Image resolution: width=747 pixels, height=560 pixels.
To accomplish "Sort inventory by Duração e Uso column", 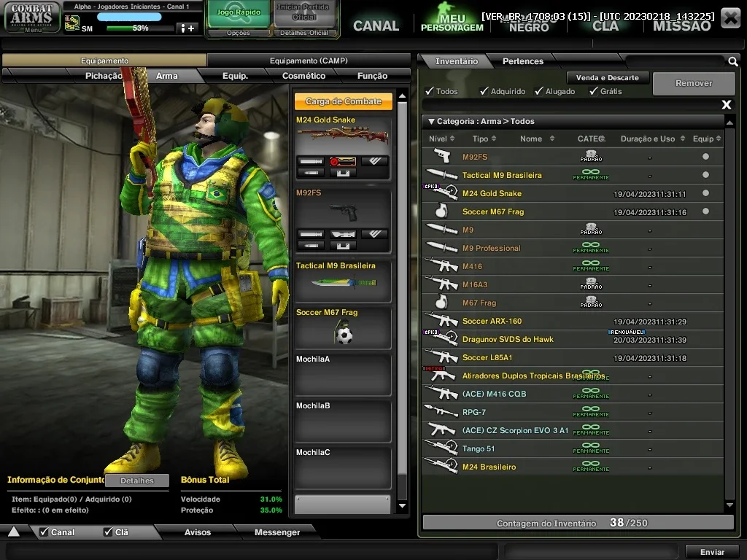I will (653, 139).
